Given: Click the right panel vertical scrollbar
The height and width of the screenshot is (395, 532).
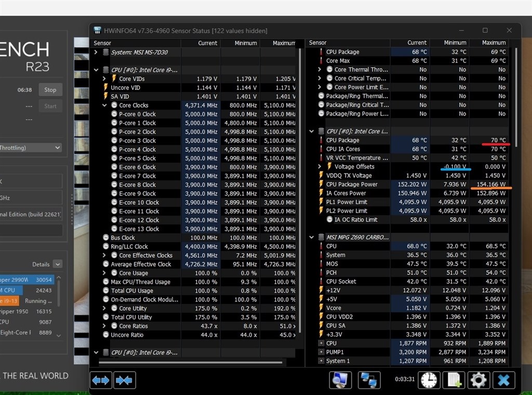Looking at the screenshot, I should (516, 98).
